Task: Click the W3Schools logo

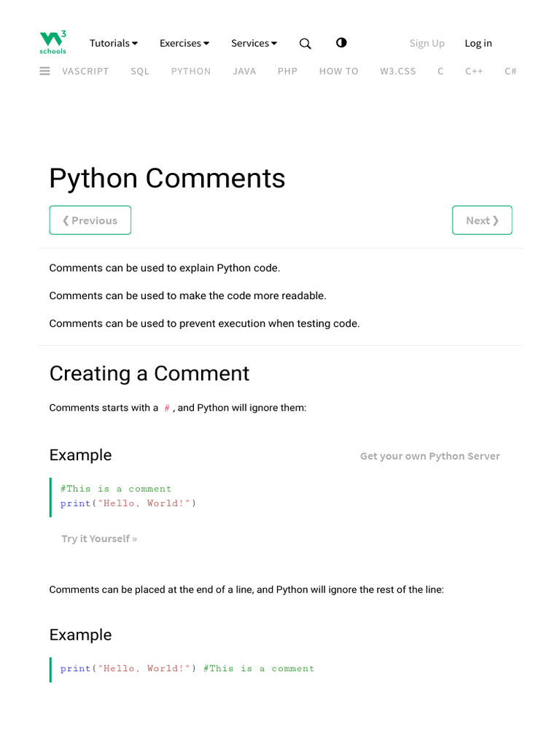Action: [52, 43]
